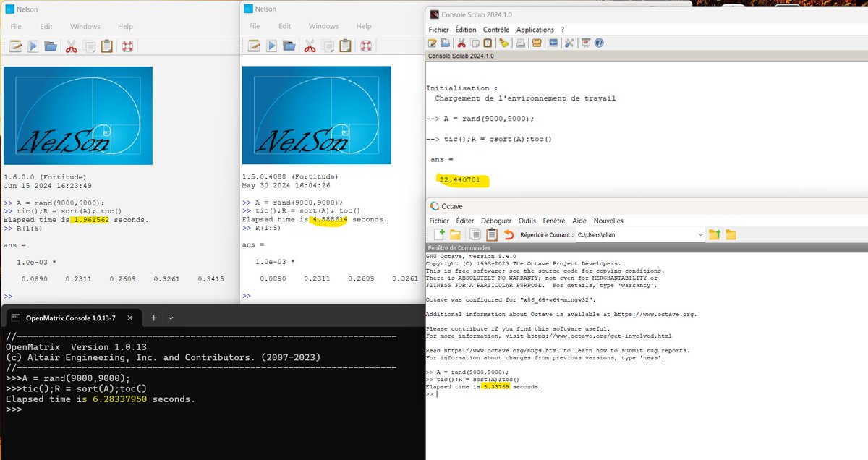
Task: Open Help menu in left Nelson window
Action: pyautogui.click(x=125, y=26)
